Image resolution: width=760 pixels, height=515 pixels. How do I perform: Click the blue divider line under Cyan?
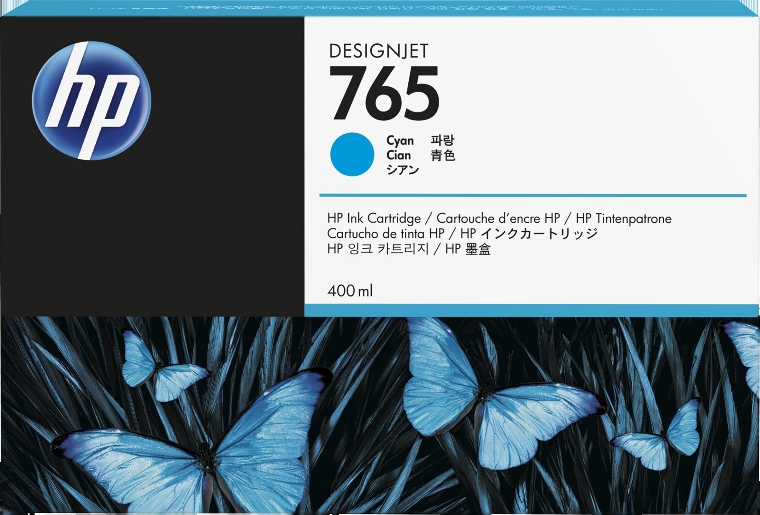(532, 195)
